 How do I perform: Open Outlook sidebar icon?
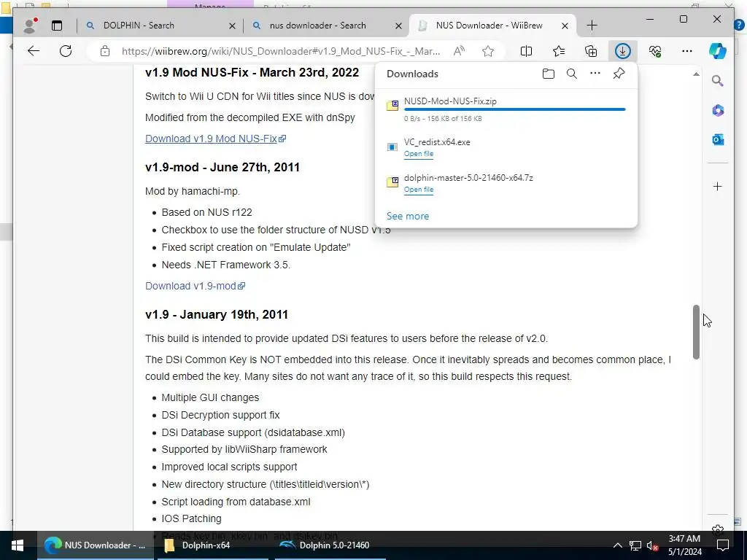pos(718,139)
